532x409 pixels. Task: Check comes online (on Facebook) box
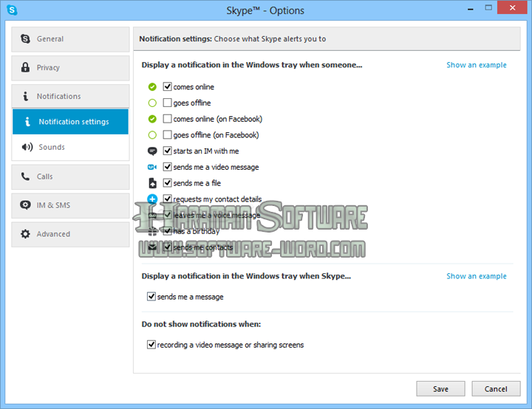pos(167,118)
